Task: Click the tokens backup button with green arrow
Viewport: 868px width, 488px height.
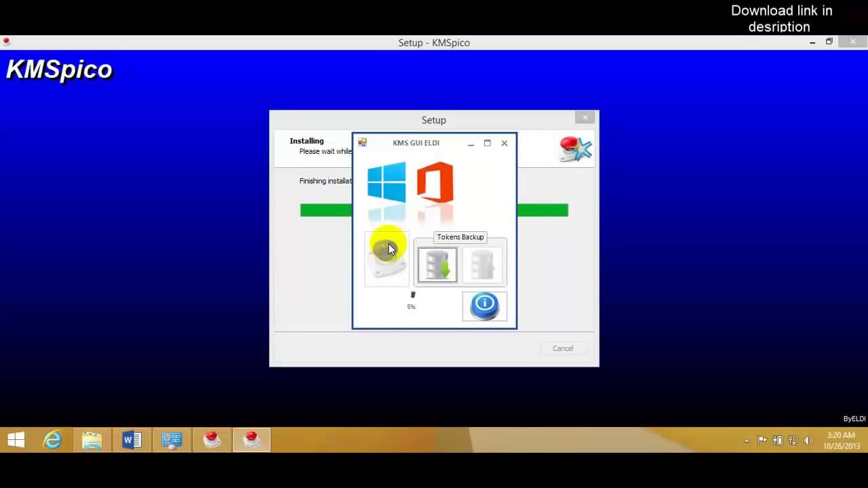Action: tap(437, 264)
